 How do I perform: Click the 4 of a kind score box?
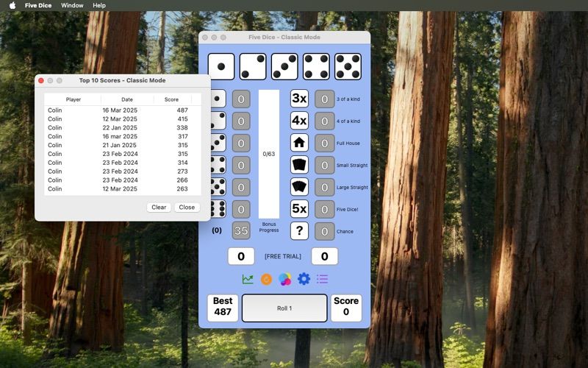(324, 121)
